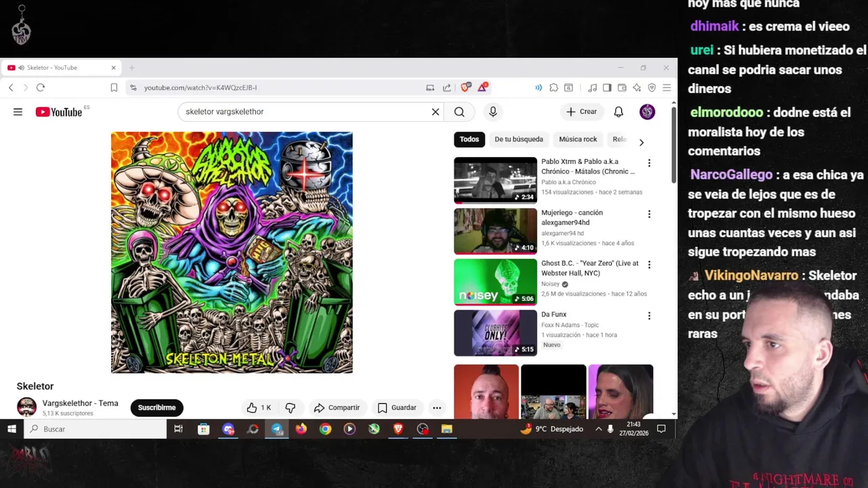Open the weather 9°C Despejado widget
The image size is (868, 488).
[x=552, y=429]
